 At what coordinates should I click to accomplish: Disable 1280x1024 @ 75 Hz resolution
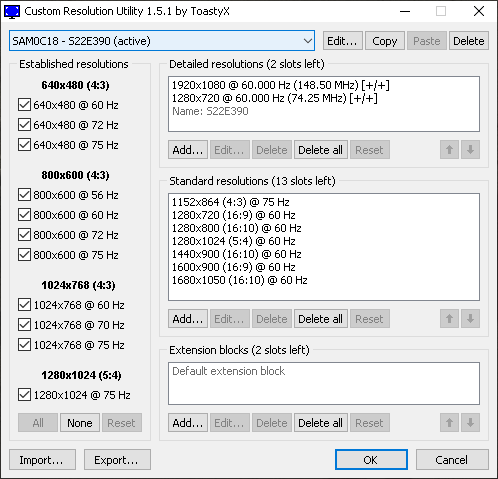click(x=24, y=395)
